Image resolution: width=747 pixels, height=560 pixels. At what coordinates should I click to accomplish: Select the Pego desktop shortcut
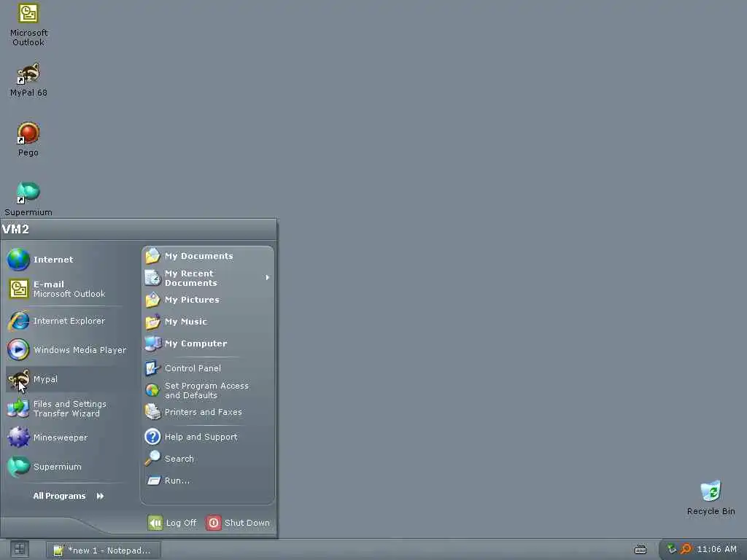click(28, 139)
